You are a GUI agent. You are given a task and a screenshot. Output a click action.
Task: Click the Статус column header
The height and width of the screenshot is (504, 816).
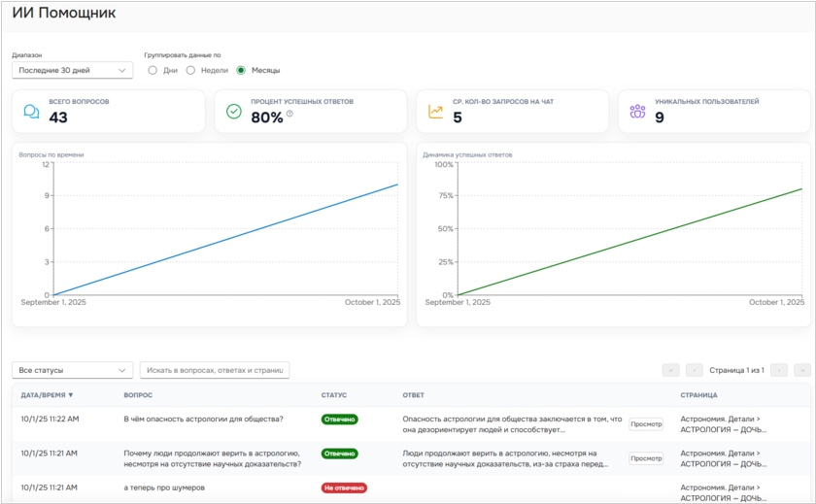pos(334,395)
